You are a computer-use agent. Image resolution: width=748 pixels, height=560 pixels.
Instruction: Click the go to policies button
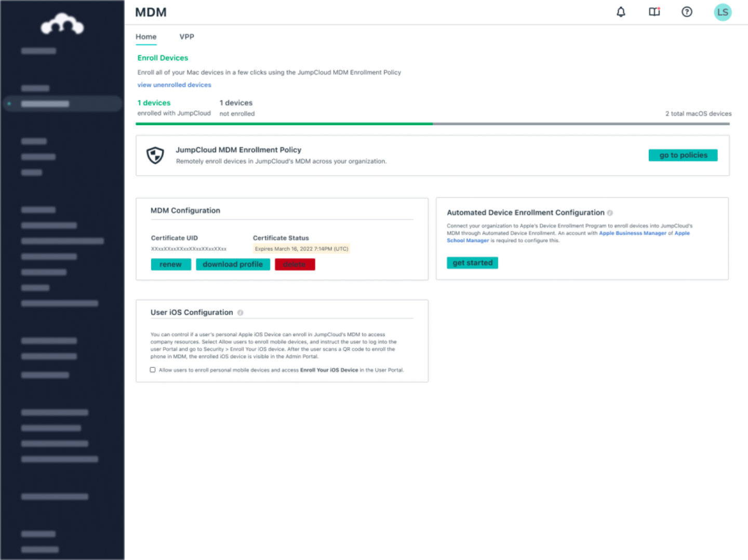[683, 155]
